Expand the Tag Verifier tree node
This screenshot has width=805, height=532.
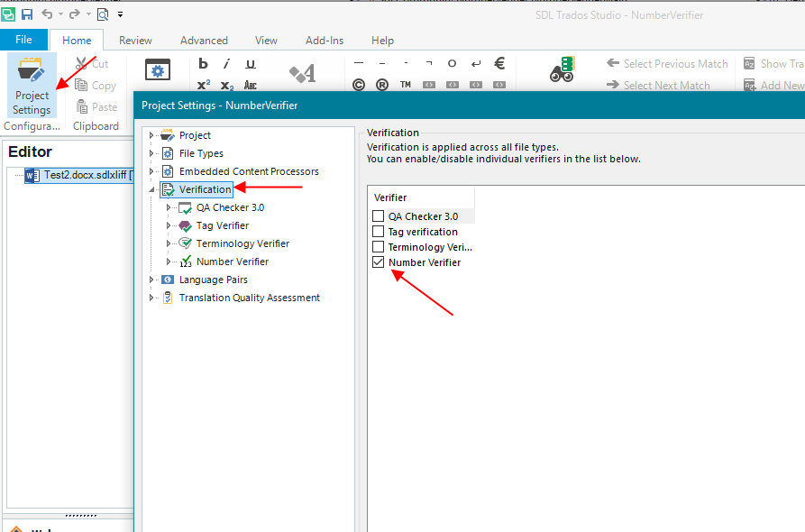click(168, 225)
